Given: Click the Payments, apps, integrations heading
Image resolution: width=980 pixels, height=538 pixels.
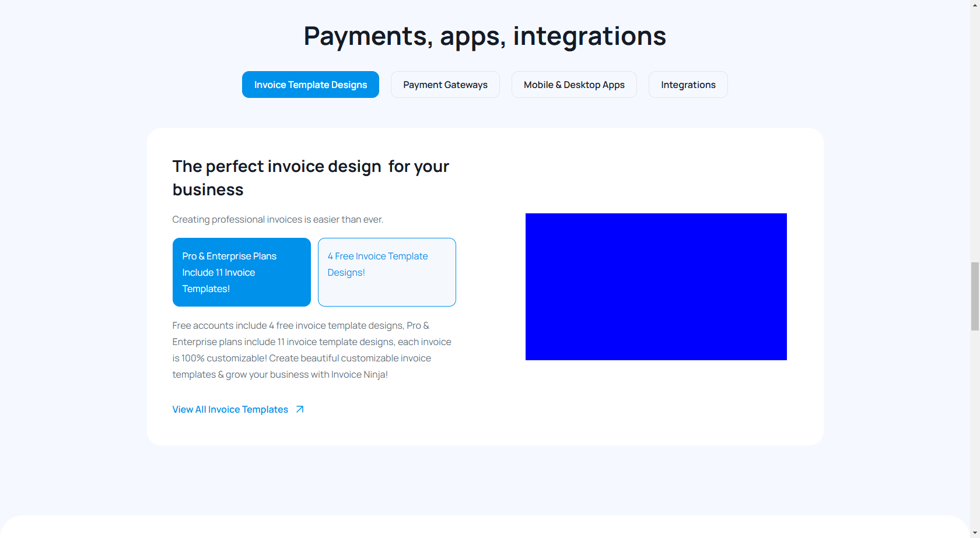Looking at the screenshot, I should 485,36.
